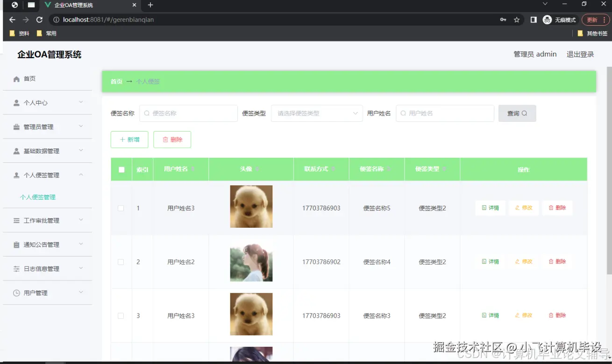This screenshot has width=612, height=364.
Task: Switch to the 企业OA管理系统 browser tab
Action: [90, 5]
